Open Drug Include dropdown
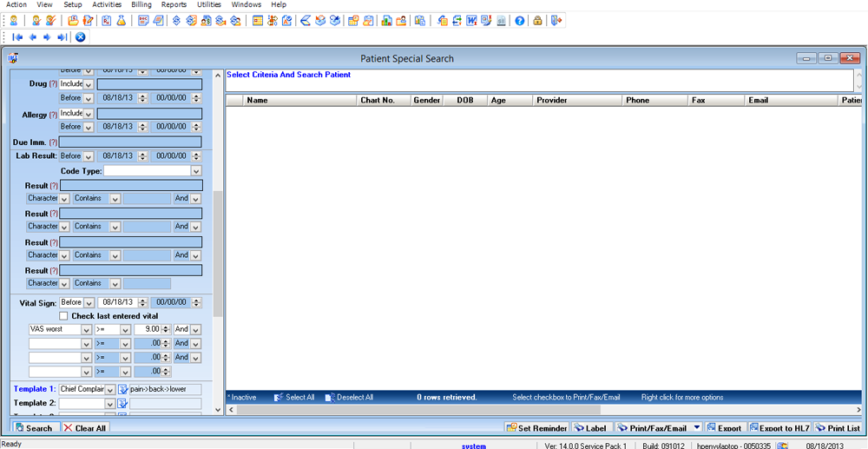The width and height of the screenshot is (868, 449). click(89, 84)
